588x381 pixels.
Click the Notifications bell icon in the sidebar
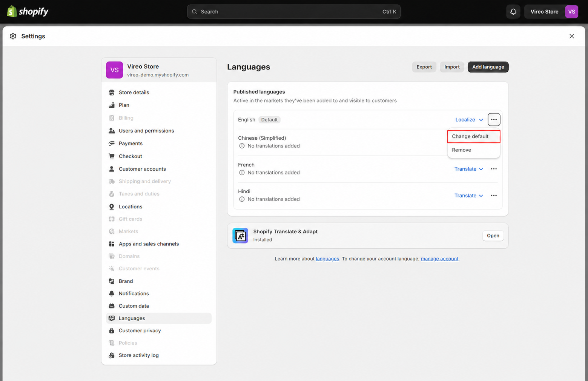point(112,294)
